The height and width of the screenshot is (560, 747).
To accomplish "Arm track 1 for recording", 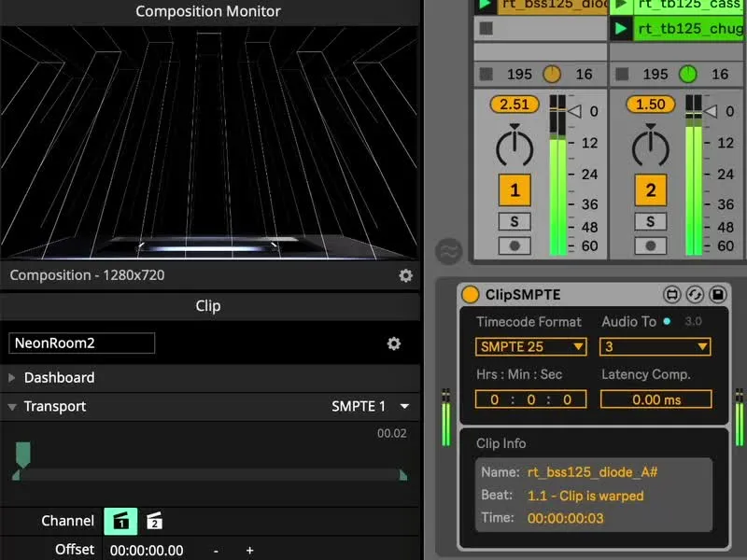I will 514,245.
